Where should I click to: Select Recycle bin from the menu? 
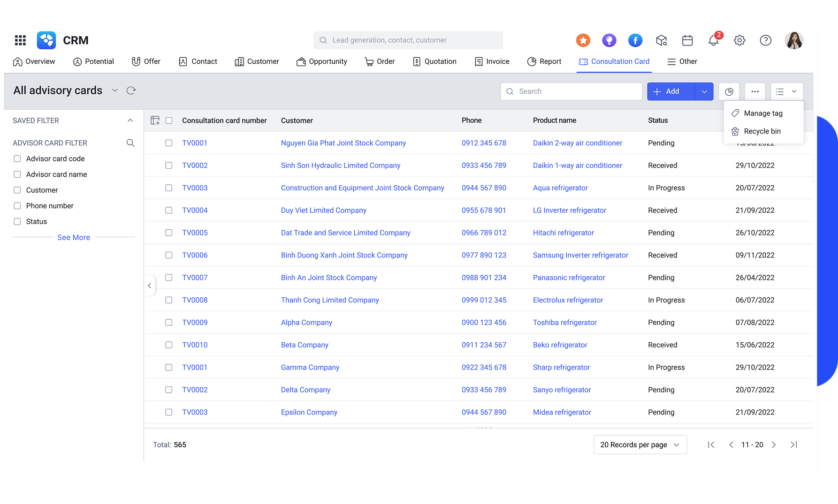coord(762,131)
